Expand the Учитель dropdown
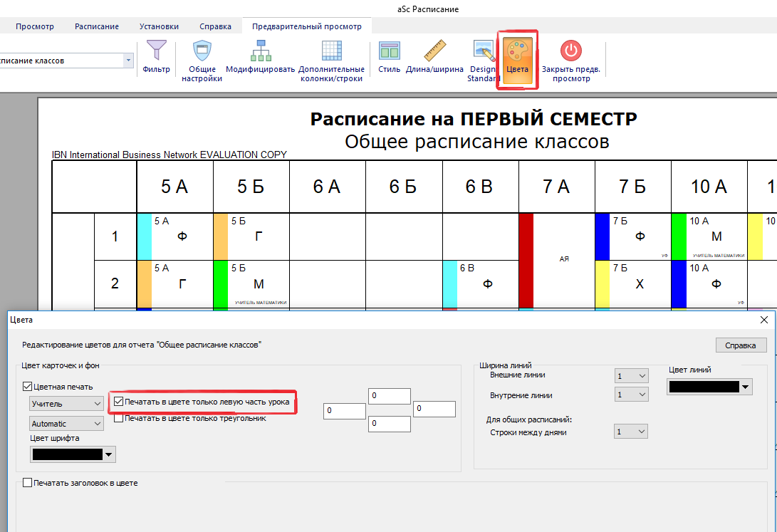 tap(67, 404)
